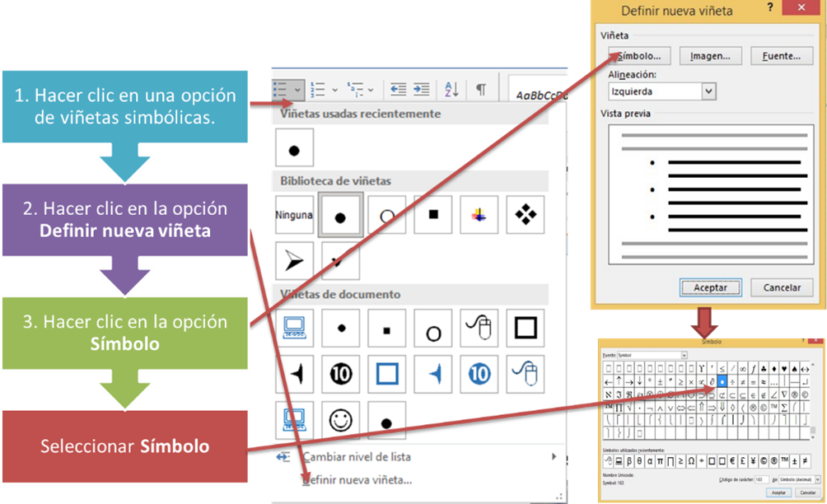Screen dimensions: 827x504
Task: Select the highlighted bullet symbol in the grid
Action: (x=722, y=381)
